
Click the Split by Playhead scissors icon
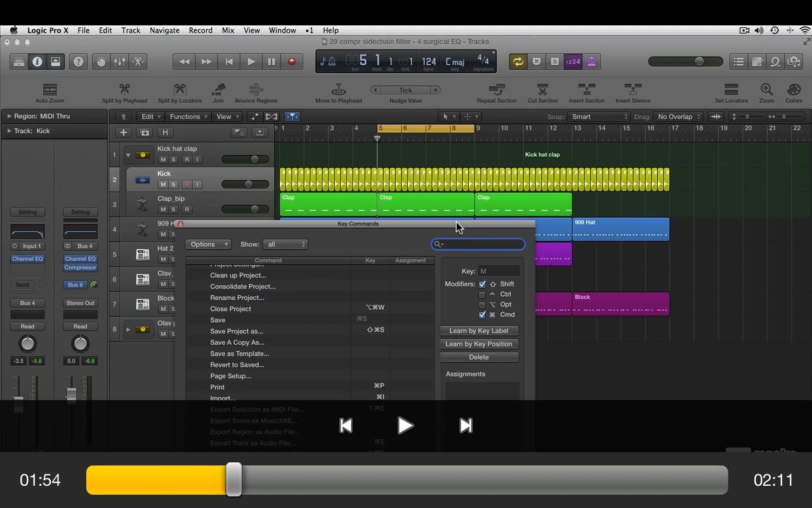(124, 90)
